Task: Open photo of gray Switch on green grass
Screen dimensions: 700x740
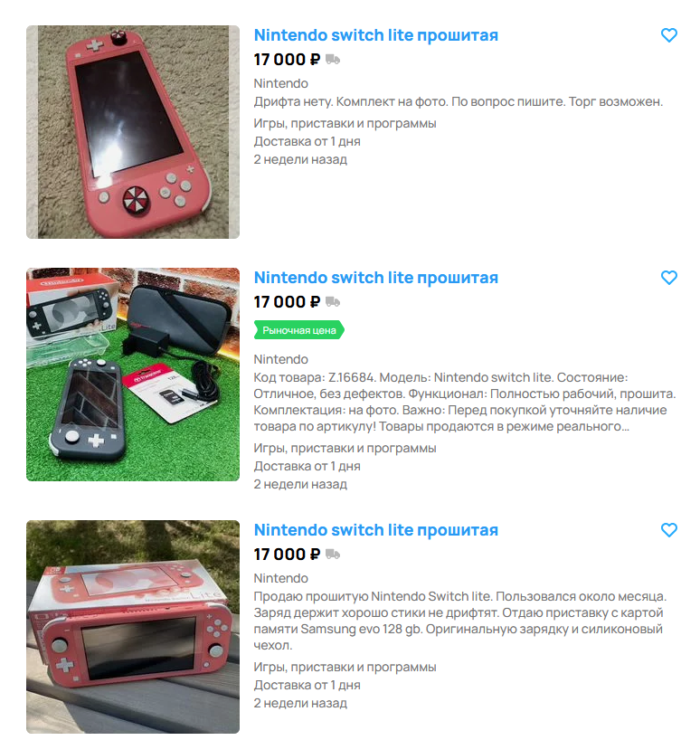Action: click(x=133, y=375)
